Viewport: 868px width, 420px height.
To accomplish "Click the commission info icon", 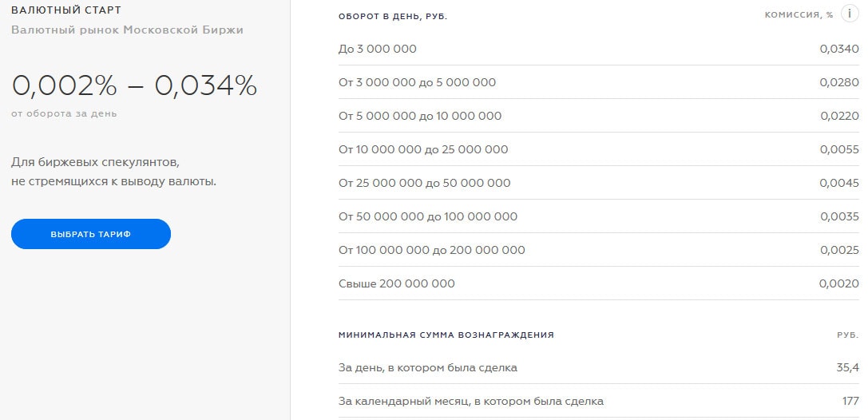I will [850, 14].
